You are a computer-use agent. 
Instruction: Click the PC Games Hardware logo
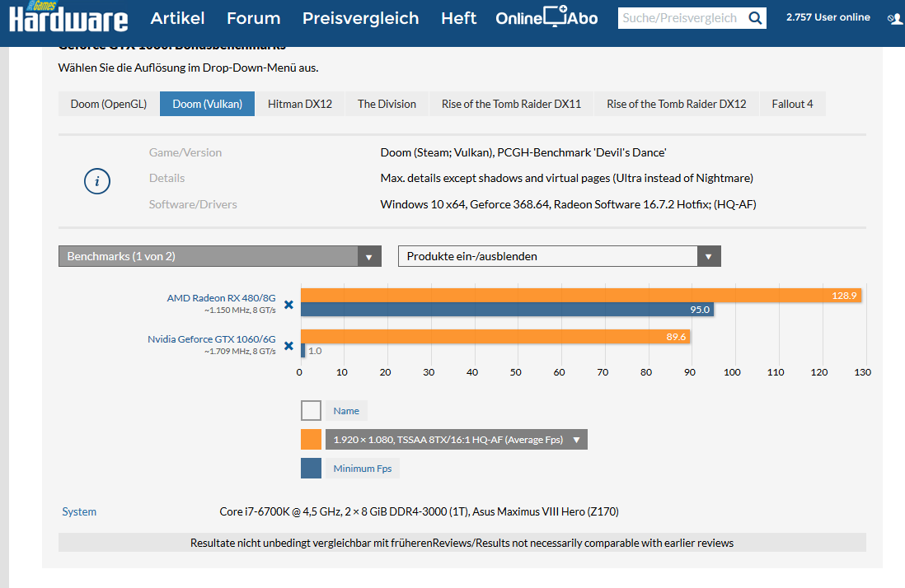pyautogui.click(x=68, y=16)
